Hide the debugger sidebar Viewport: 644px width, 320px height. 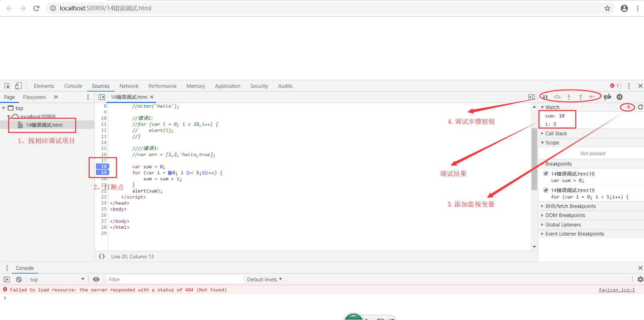pyautogui.click(x=531, y=97)
